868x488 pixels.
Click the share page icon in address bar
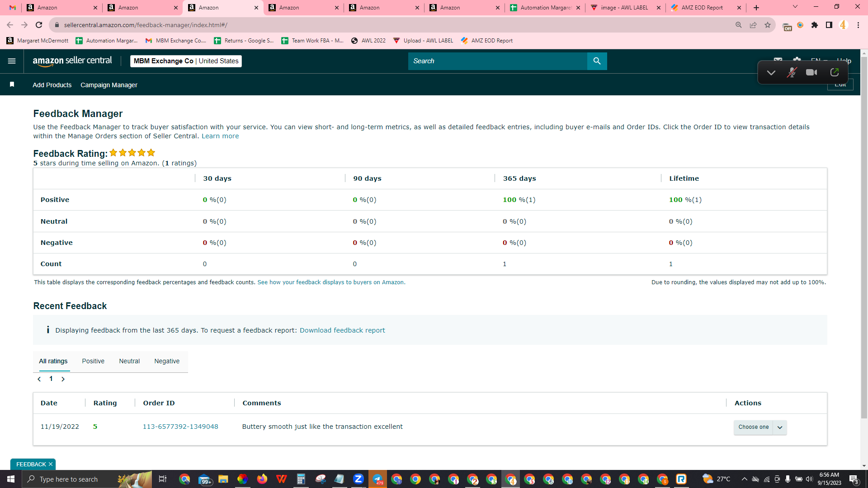pyautogui.click(x=753, y=25)
